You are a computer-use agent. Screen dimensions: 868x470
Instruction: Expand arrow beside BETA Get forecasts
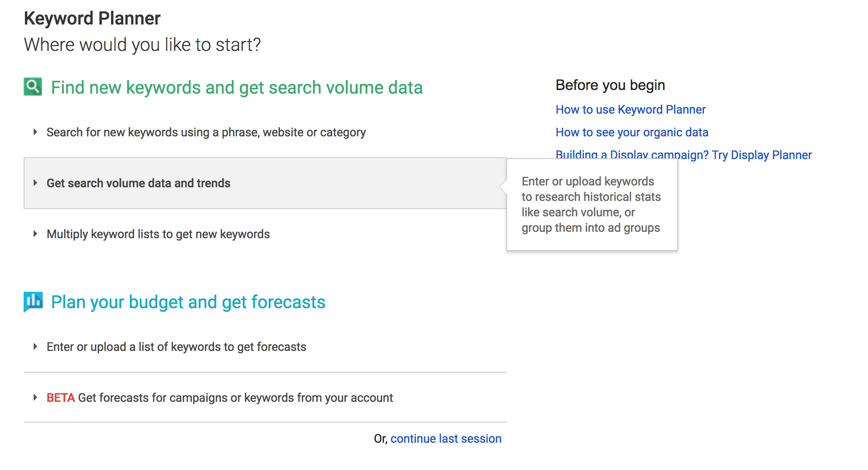coord(35,398)
